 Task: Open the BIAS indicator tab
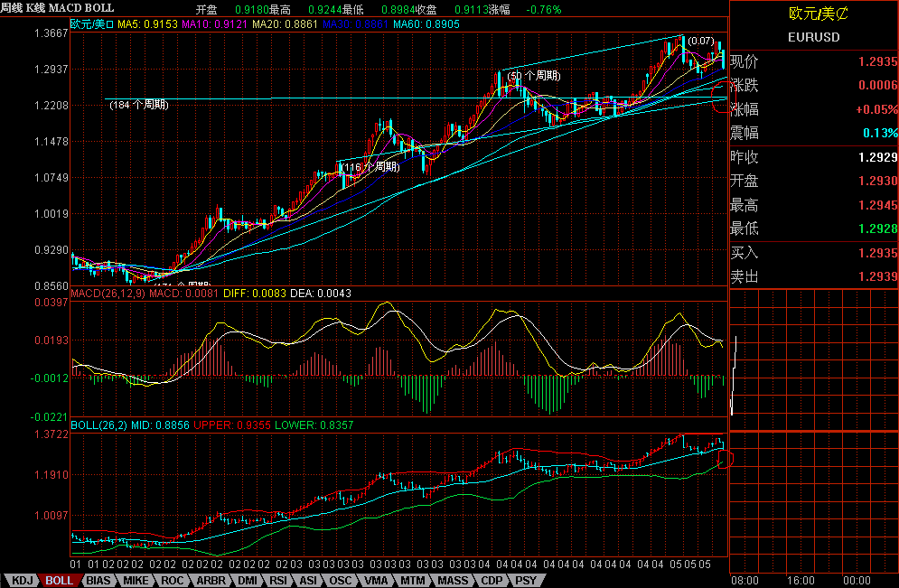(100, 580)
